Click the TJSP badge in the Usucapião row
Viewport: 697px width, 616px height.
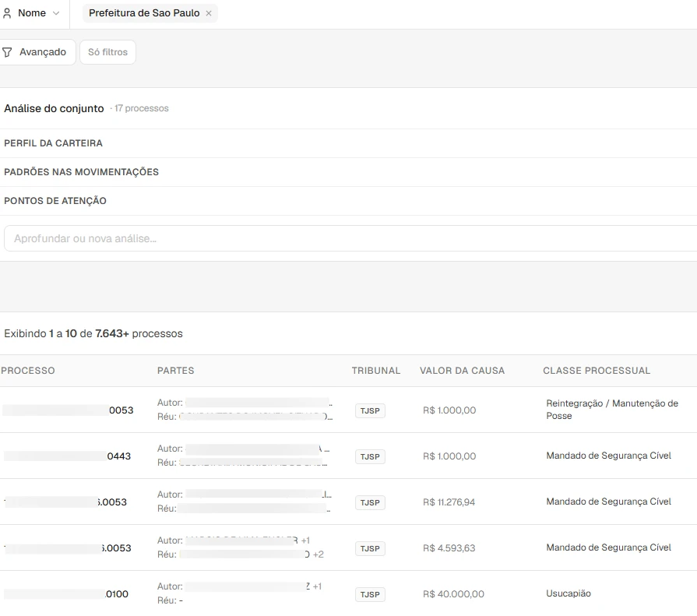pos(370,595)
